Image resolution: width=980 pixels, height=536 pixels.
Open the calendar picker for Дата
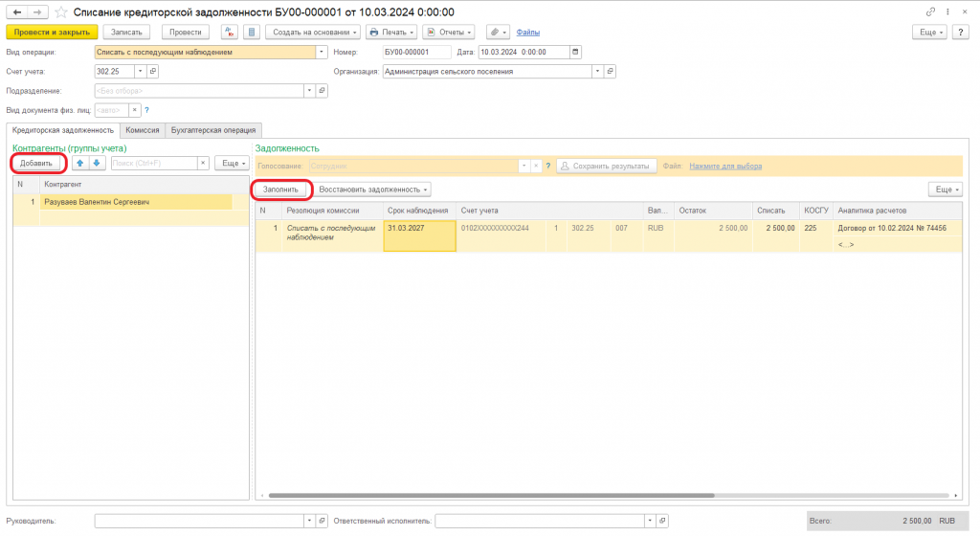pos(575,52)
